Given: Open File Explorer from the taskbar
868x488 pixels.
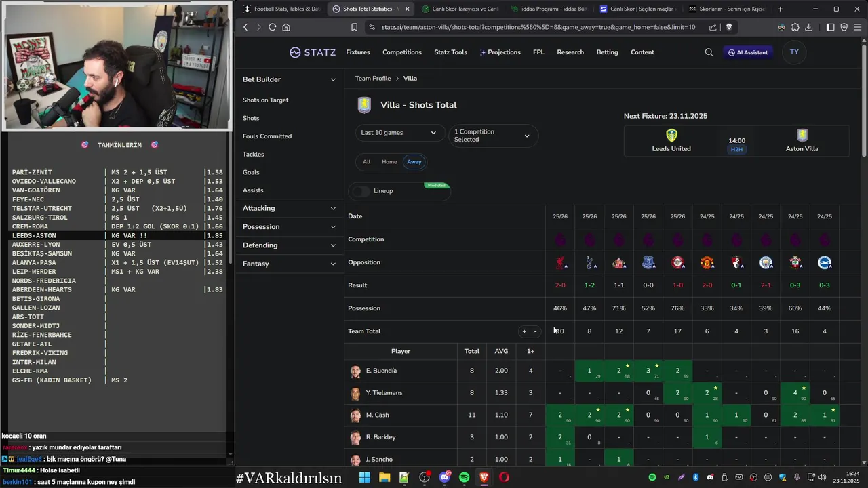Looking at the screenshot, I should pyautogui.click(x=384, y=477).
